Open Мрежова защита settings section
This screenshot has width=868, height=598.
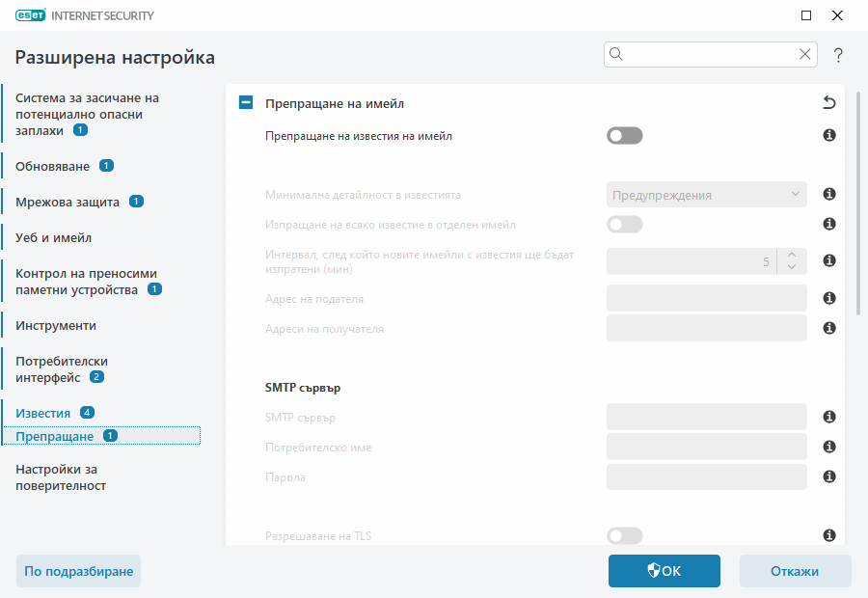point(68,202)
